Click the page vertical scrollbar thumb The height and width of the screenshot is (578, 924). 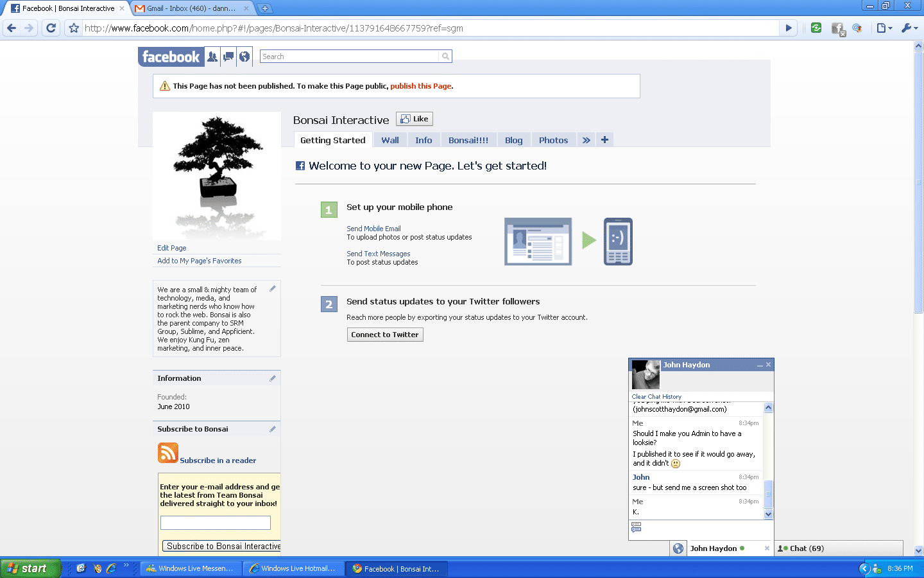click(918, 183)
